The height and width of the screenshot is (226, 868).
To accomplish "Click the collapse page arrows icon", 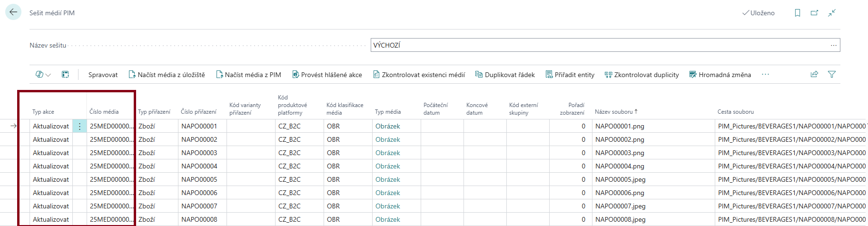I will coord(831,13).
